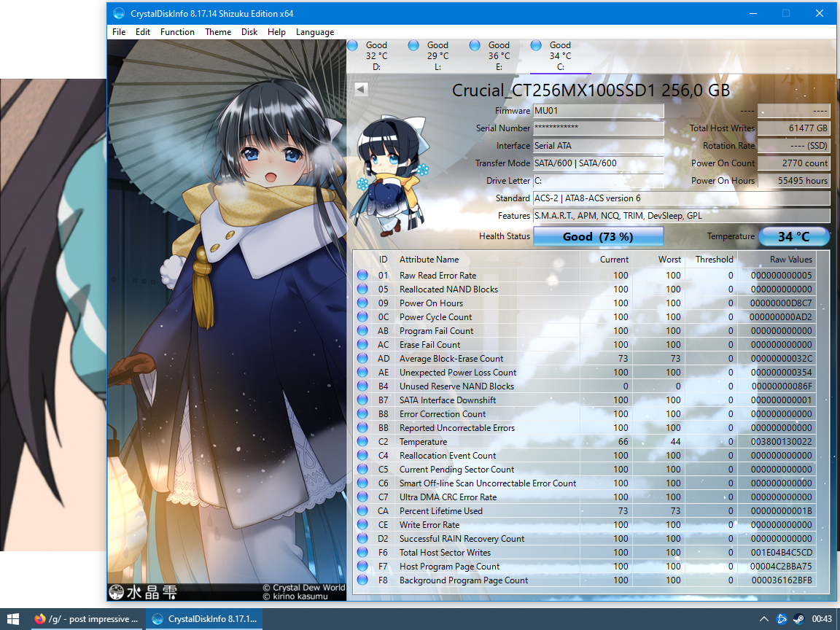Select disk L: tab with 29 °C
The height and width of the screenshot is (630, 840).
coord(437,55)
